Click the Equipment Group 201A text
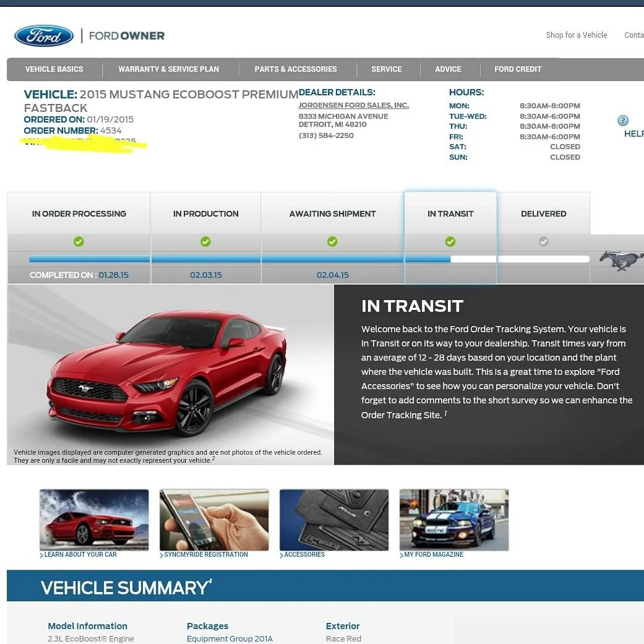Screen dimensions: 644x644 tap(230, 638)
